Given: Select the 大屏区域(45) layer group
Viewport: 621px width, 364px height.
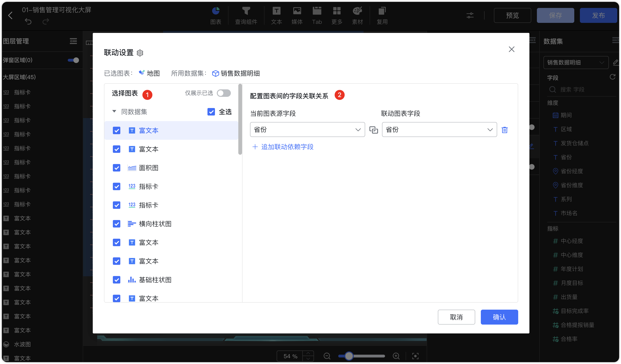Looking at the screenshot, I should (x=19, y=77).
